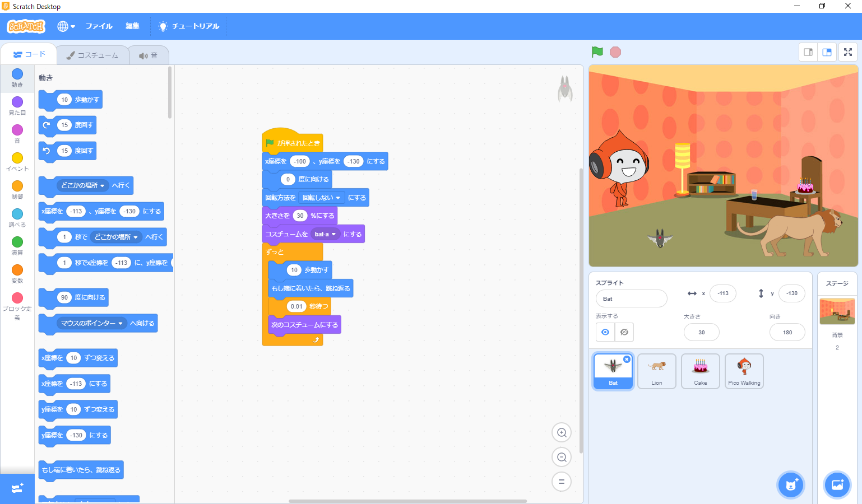This screenshot has width=862, height=504.
Task: Hide sprite using the crossed-eye icon
Action: click(x=624, y=332)
